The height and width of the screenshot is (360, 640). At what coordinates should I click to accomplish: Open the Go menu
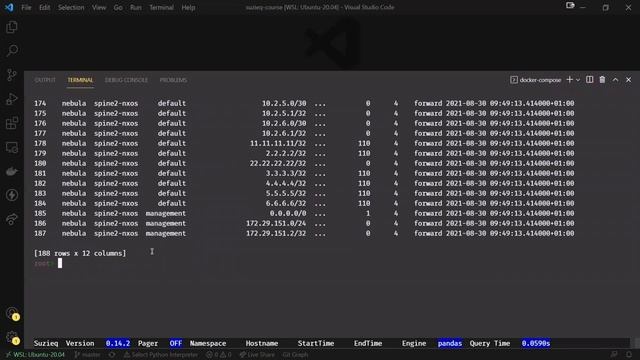118,7
